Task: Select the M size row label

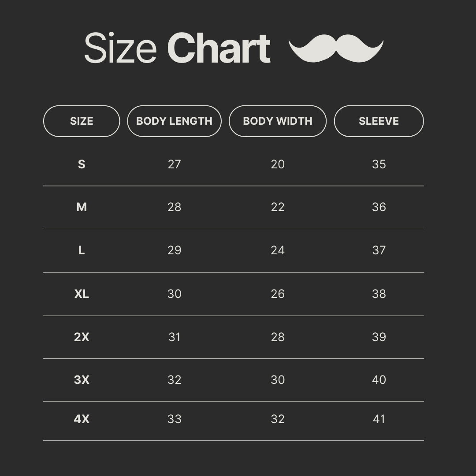Action: 82,207
